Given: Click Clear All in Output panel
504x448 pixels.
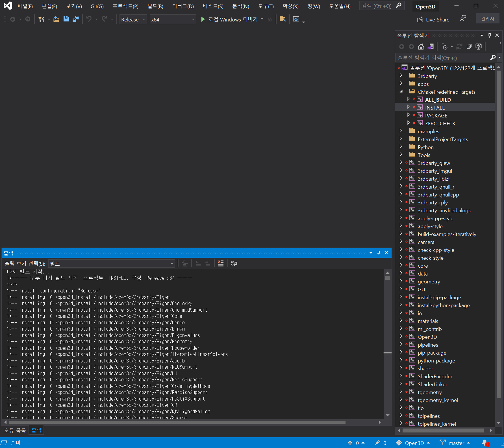Looking at the screenshot, I should coord(221,263).
